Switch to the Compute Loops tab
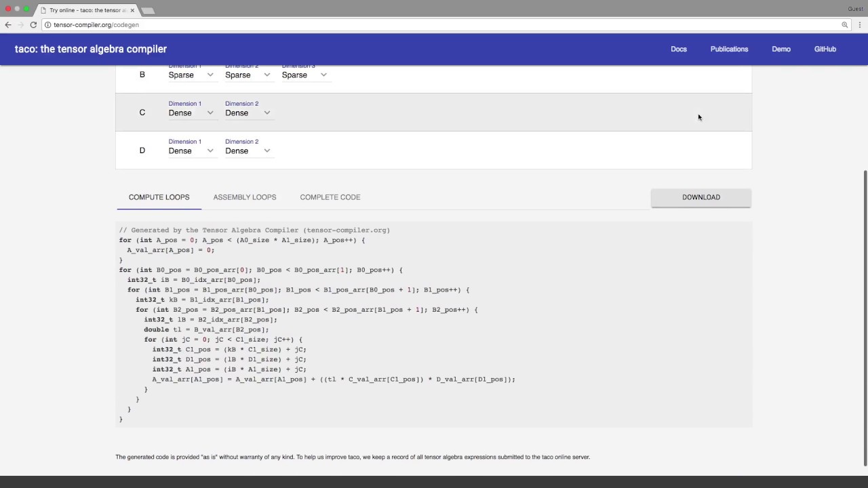868x488 pixels. coord(159,197)
